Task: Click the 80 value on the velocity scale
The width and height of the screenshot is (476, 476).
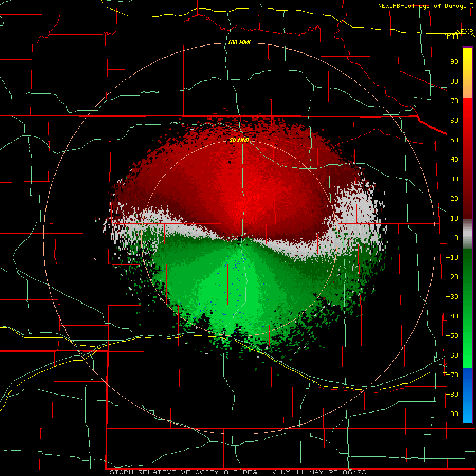Action: (x=454, y=81)
